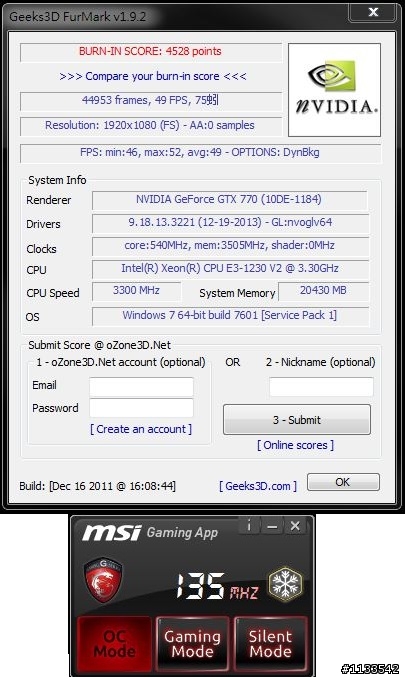This screenshot has height=677, width=405.
Task: Open Online scores link
Action: (x=295, y=445)
